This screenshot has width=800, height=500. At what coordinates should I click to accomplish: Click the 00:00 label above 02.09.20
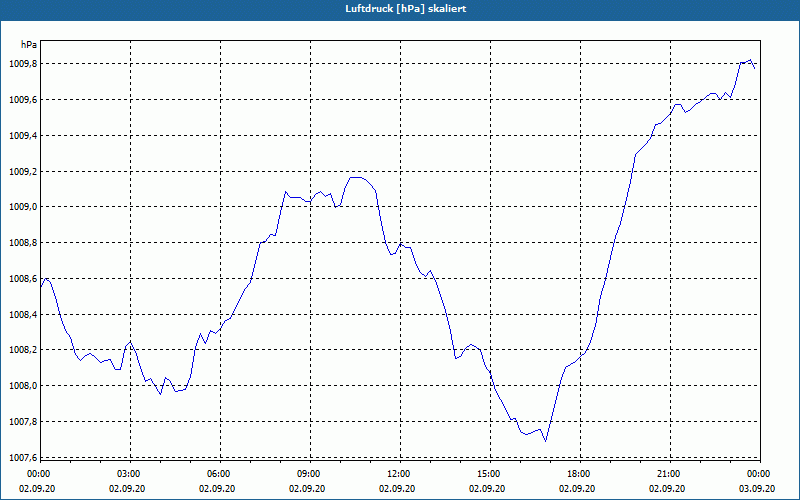coord(37,474)
